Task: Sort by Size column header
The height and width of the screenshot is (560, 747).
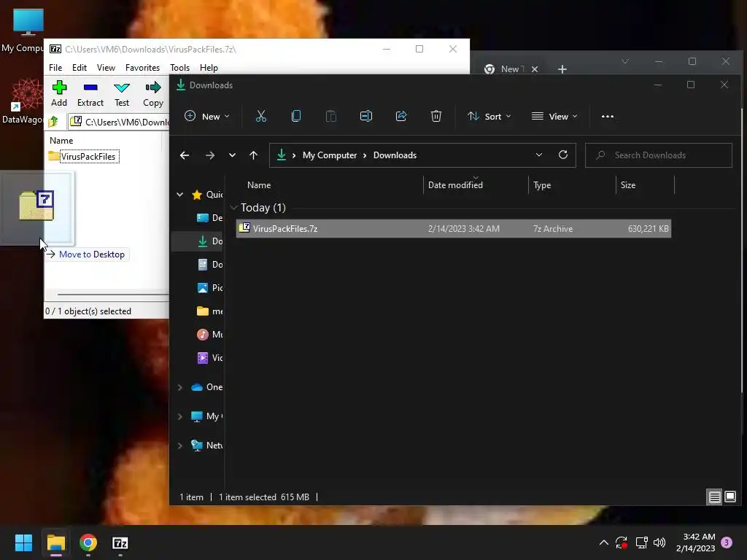Action: coord(628,185)
